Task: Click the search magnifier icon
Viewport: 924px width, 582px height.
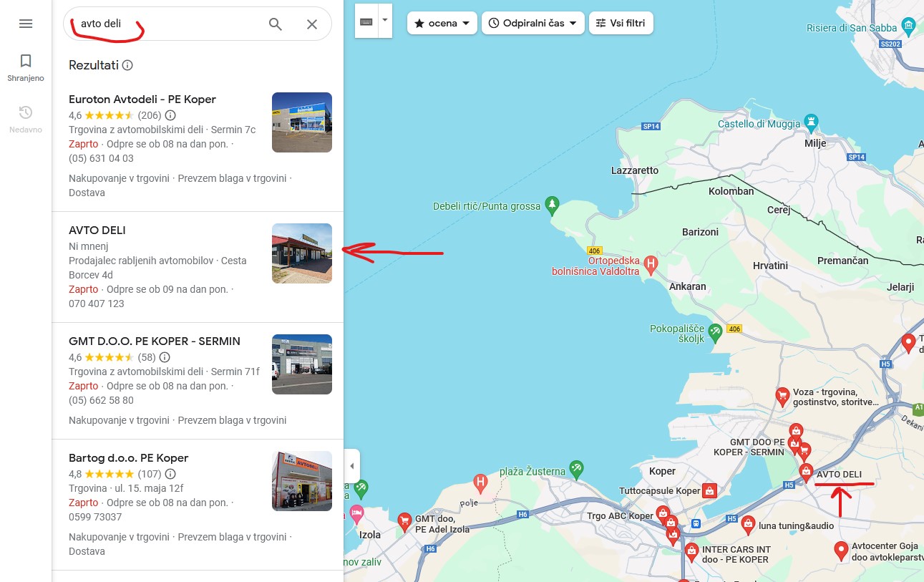Action: coord(276,24)
